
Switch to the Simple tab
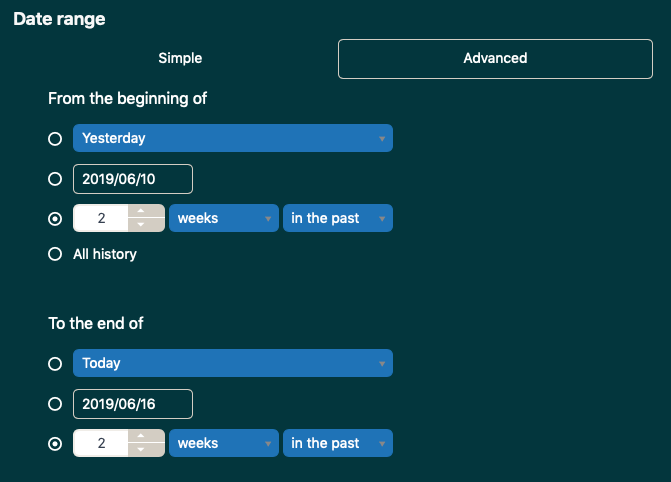[180, 58]
